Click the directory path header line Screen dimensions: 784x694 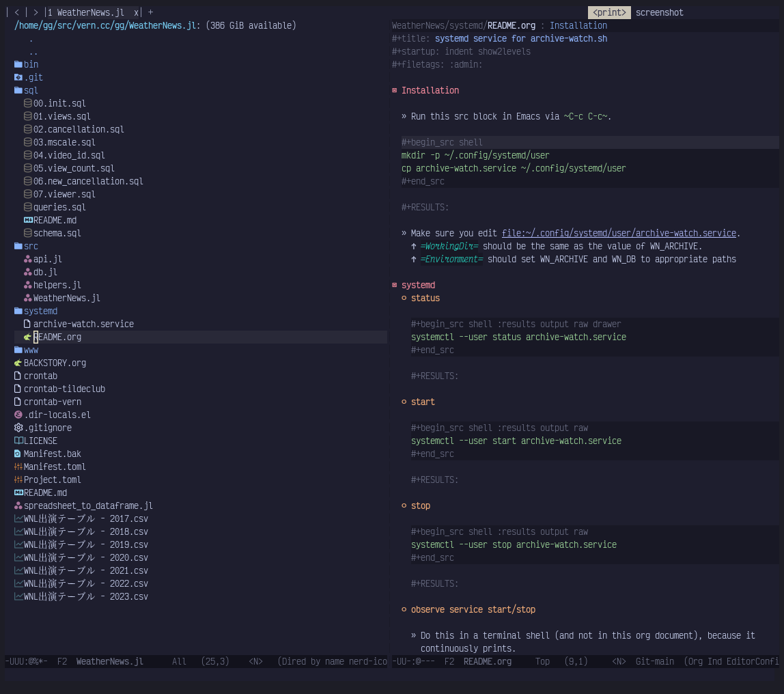point(155,25)
